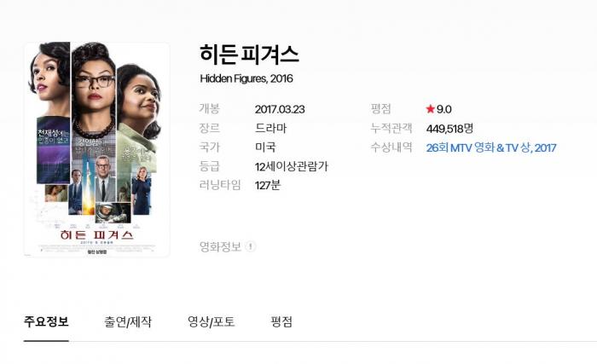
Task: Click the 히든 피겨스 movie title
Action: point(249,54)
